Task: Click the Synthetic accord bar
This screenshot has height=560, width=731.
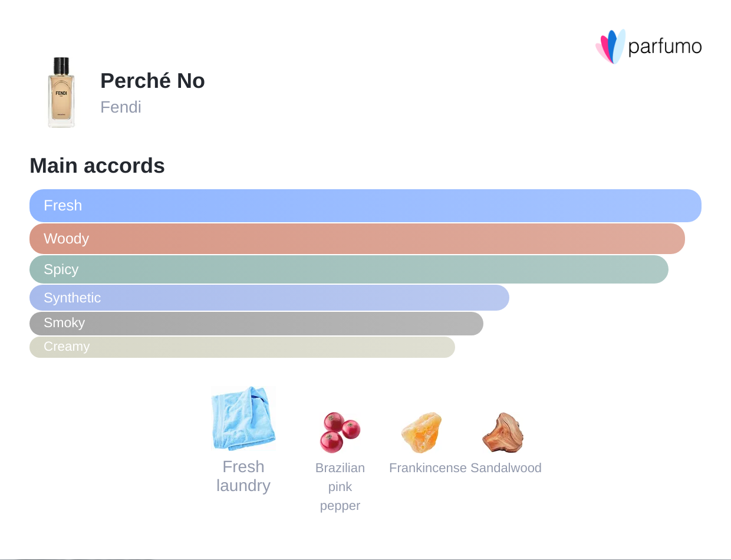Action: (x=269, y=298)
